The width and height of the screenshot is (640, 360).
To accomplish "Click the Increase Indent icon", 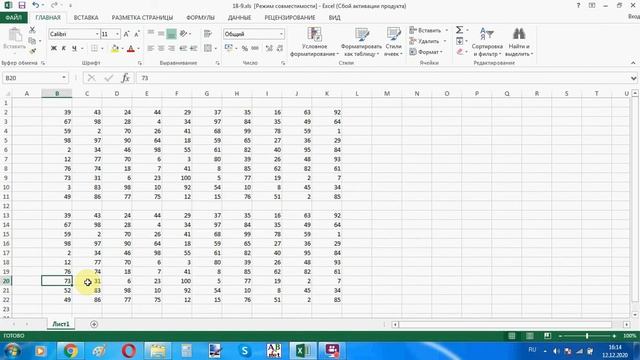I will (x=194, y=48).
